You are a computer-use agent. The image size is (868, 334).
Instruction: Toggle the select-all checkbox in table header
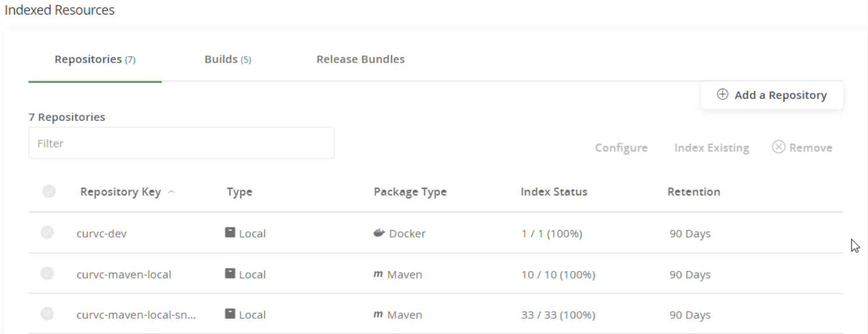pos(49,191)
